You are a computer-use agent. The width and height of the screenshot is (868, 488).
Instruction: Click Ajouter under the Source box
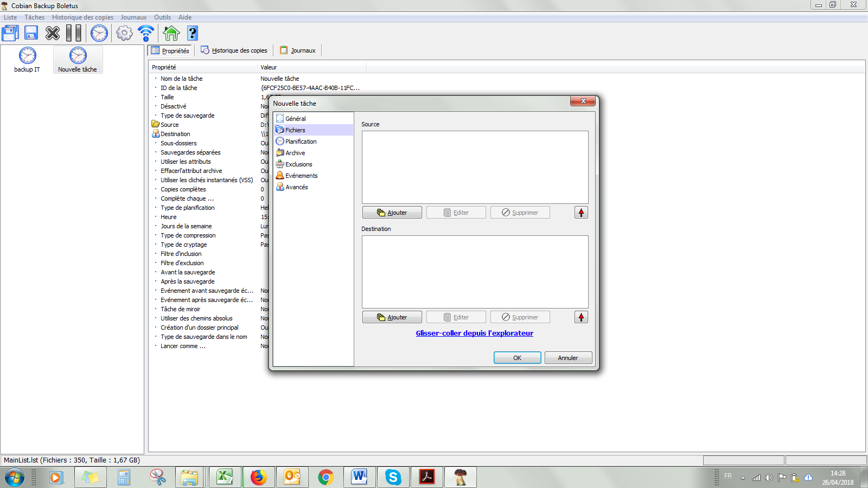392,213
